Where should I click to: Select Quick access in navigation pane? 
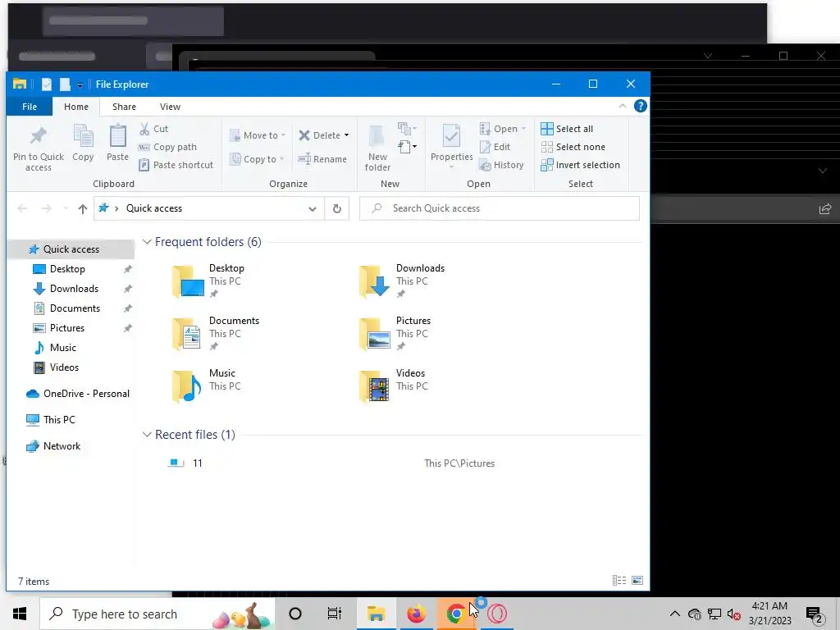coord(71,249)
